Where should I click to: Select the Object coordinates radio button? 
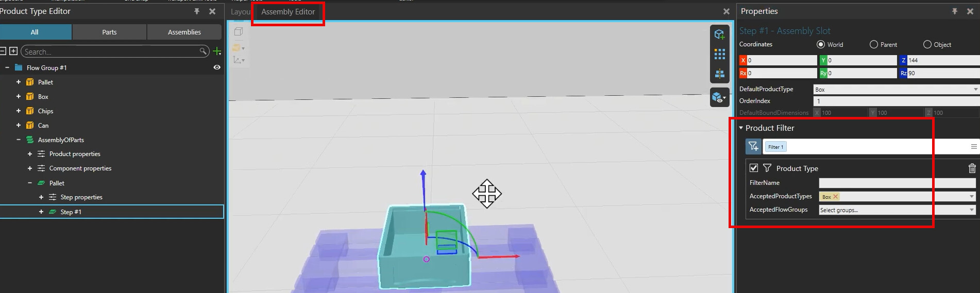point(927,45)
